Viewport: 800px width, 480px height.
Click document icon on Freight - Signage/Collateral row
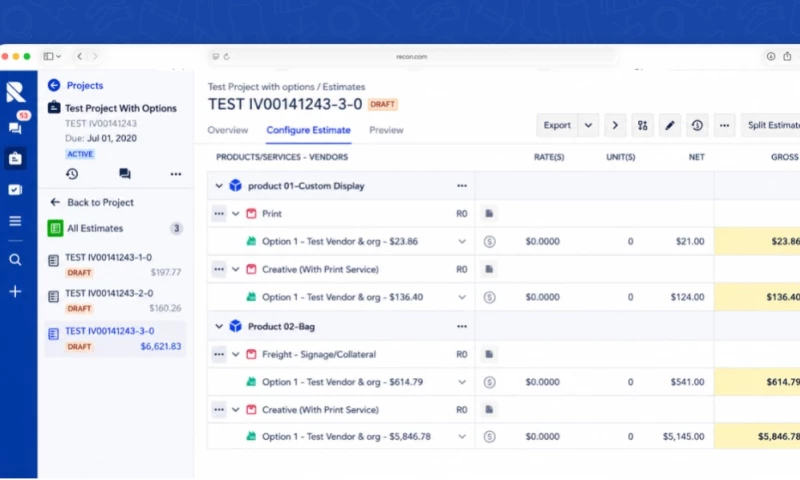pyautogui.click(x=489, y=354)
